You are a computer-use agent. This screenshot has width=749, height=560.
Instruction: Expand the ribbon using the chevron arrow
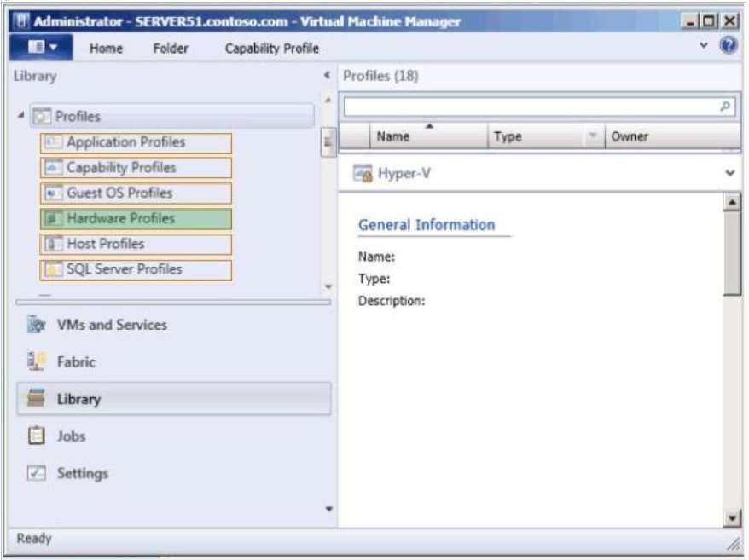[704, 45]
